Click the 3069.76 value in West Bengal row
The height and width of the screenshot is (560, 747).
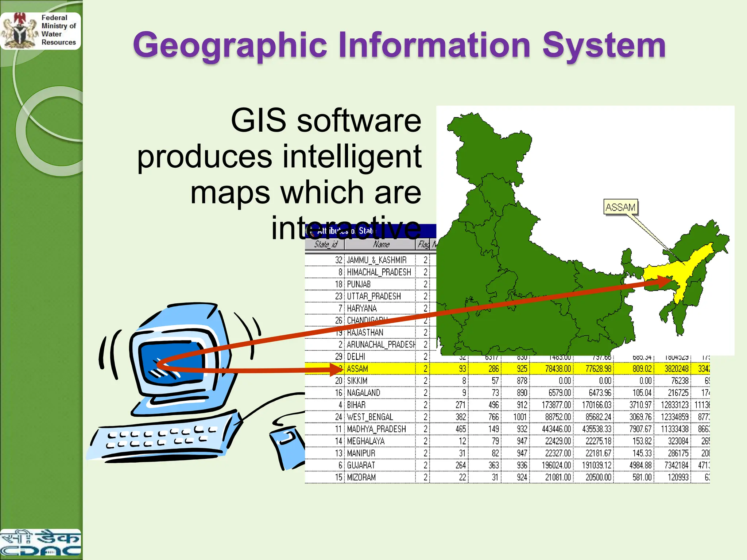[x=640, y=417]
